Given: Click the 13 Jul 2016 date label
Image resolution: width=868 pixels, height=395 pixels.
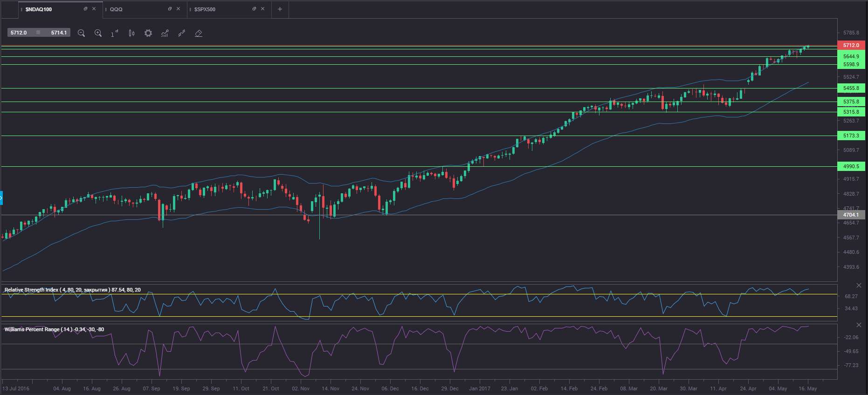Looking at the screenshot, I should (16, 388).
